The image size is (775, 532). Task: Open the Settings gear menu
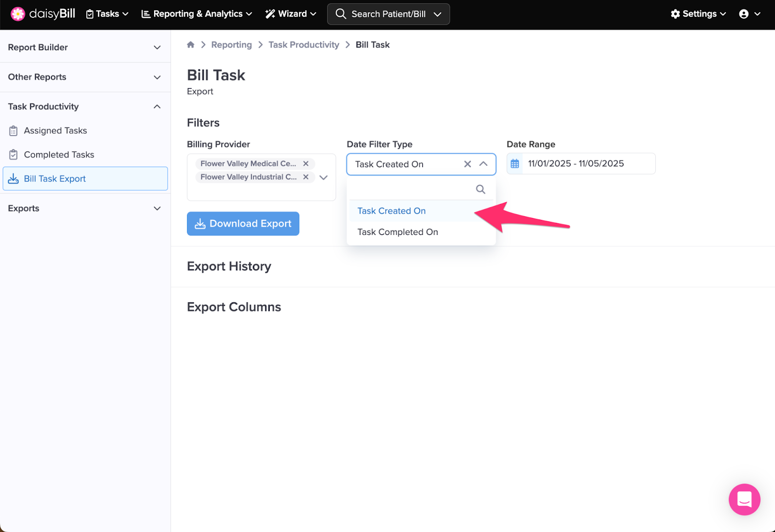pos(698,14)
